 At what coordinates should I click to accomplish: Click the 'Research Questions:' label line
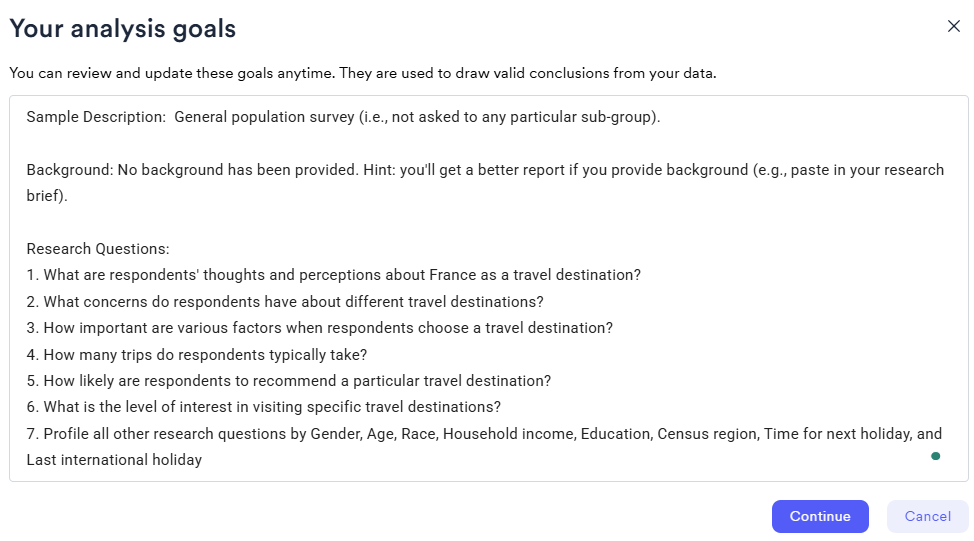click(x=98, y=249)
